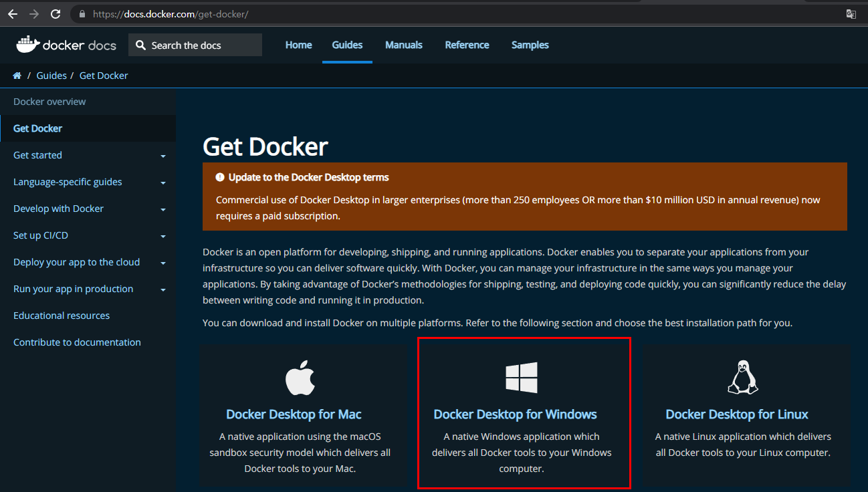Click the magnifier search icon
868x492 pixels.
click(140, 45)
